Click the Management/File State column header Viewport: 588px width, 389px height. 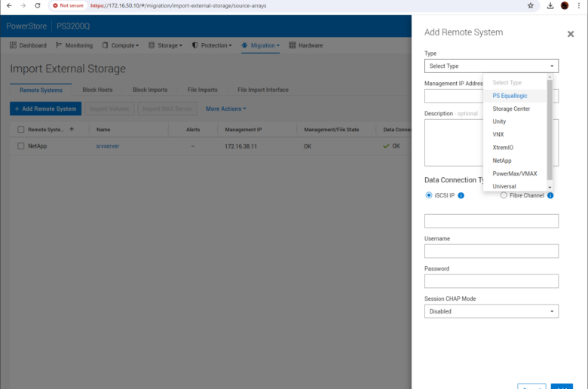tap(332, 130)
